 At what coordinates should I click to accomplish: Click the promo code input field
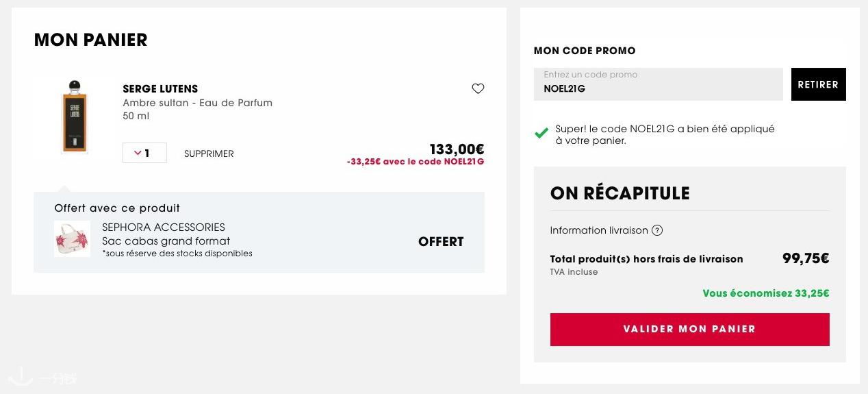(x=658, y=84)
